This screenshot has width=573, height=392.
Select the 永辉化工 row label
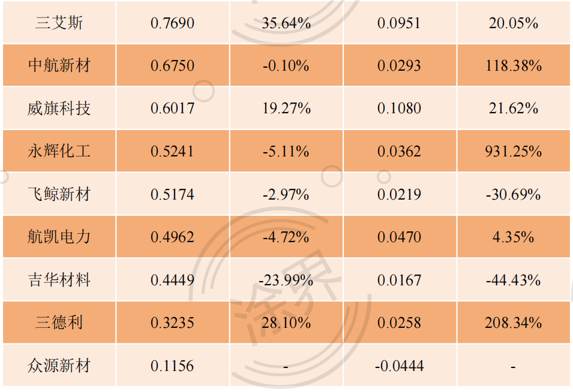tap(59, 150)
